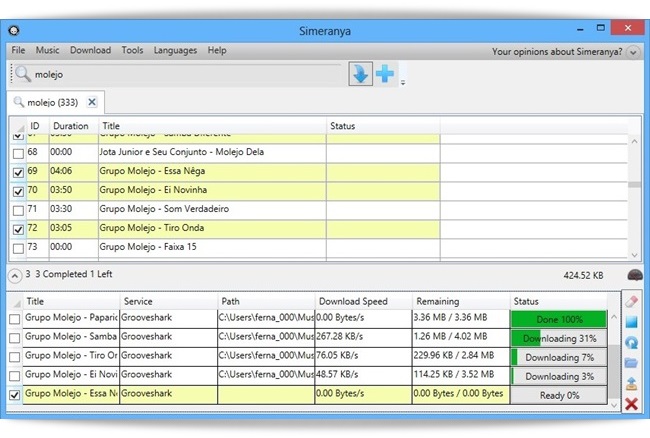Click downloads list scroll down arrow
Screen dimensions: 650x438
coord(614,405)
